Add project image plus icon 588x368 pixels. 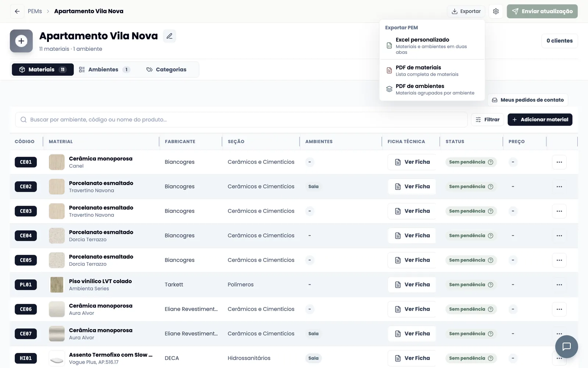(x=21, y=41)
